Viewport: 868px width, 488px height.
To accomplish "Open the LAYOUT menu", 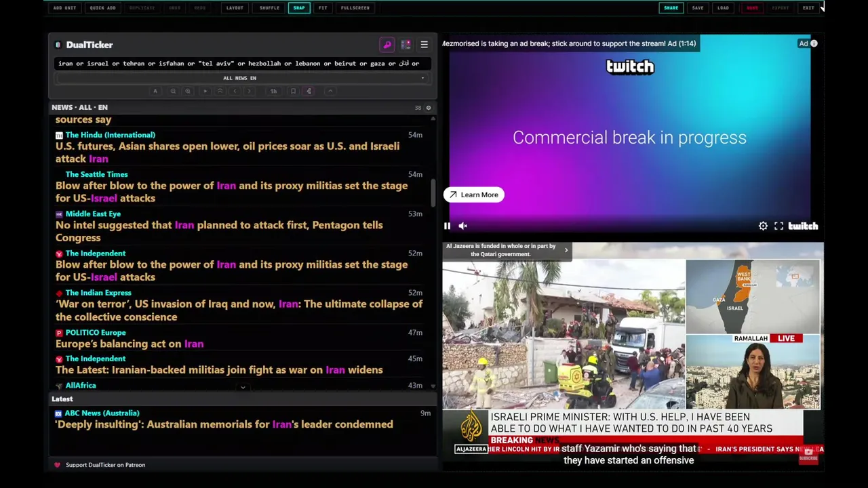I will (235, 8).
